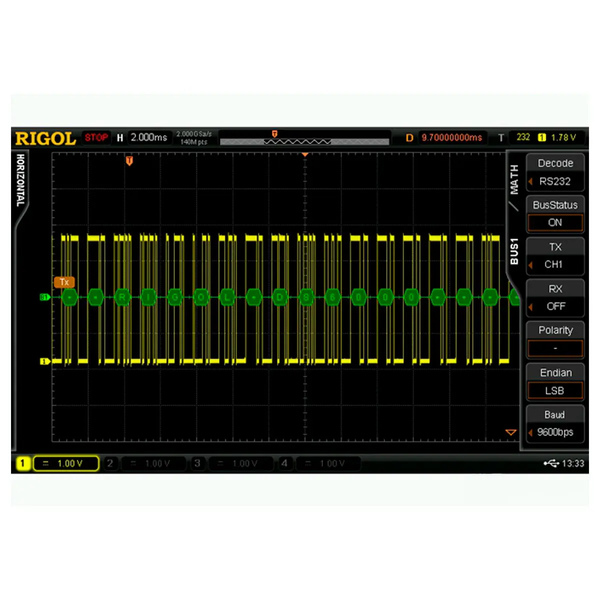
Task: Expand the Baud 9600bps selector
Action: (555, 423)
